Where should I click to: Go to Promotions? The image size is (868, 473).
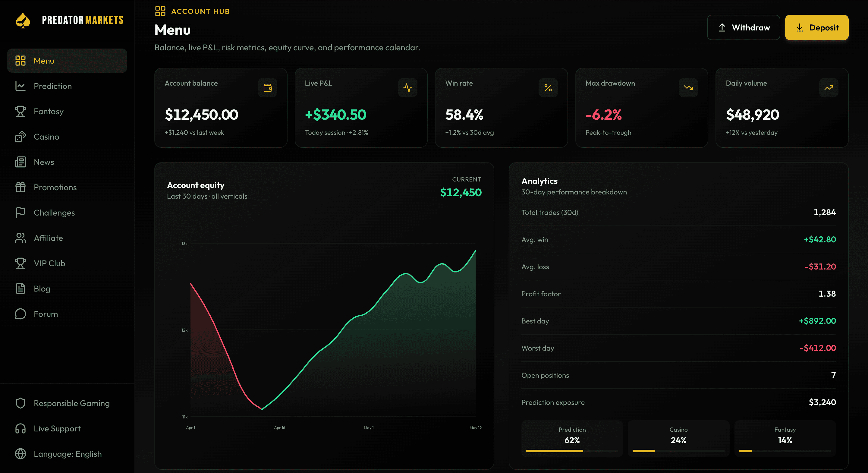(x=67, y=187)
